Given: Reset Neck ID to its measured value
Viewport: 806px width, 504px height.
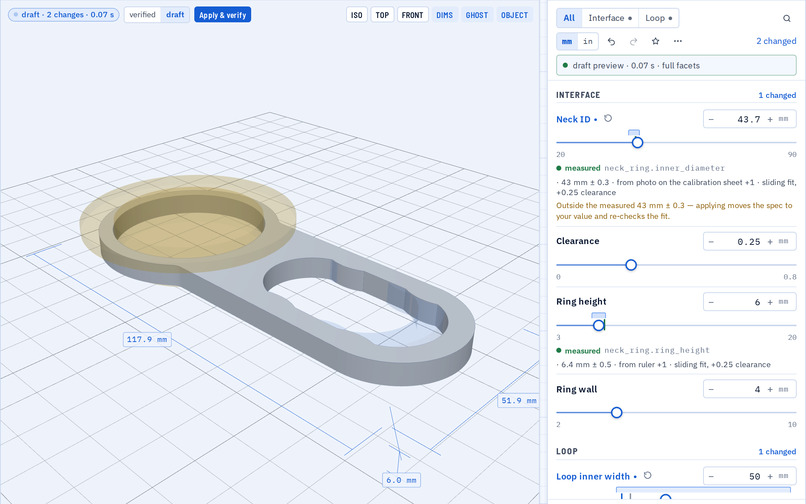Looking at the screenshot, I should 608,118.
